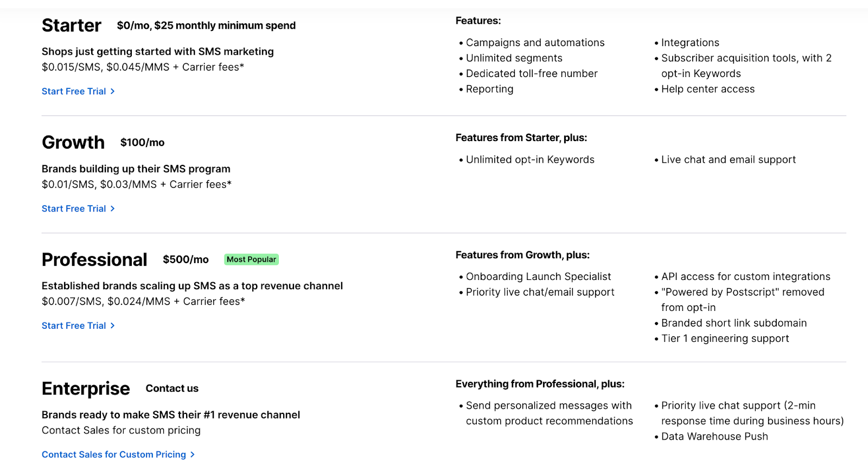Click the Starter plan heading
The height and width of the screenshot is (466, 868).
coord(72,25)
